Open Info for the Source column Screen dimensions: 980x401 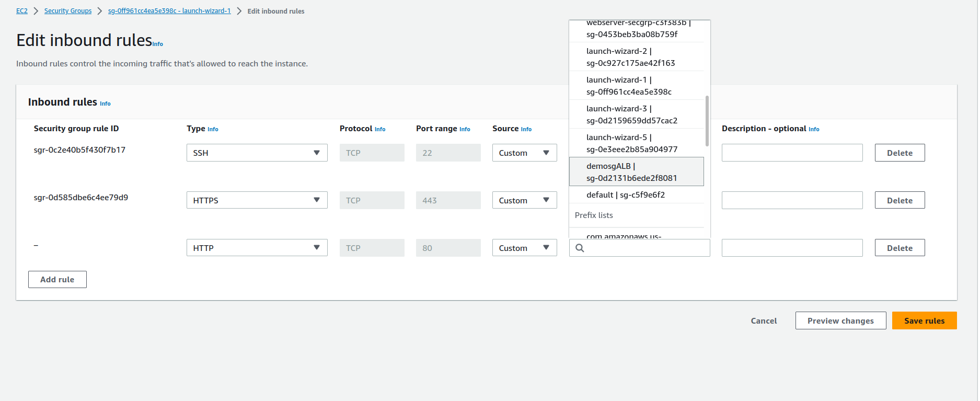coord(526,129)
